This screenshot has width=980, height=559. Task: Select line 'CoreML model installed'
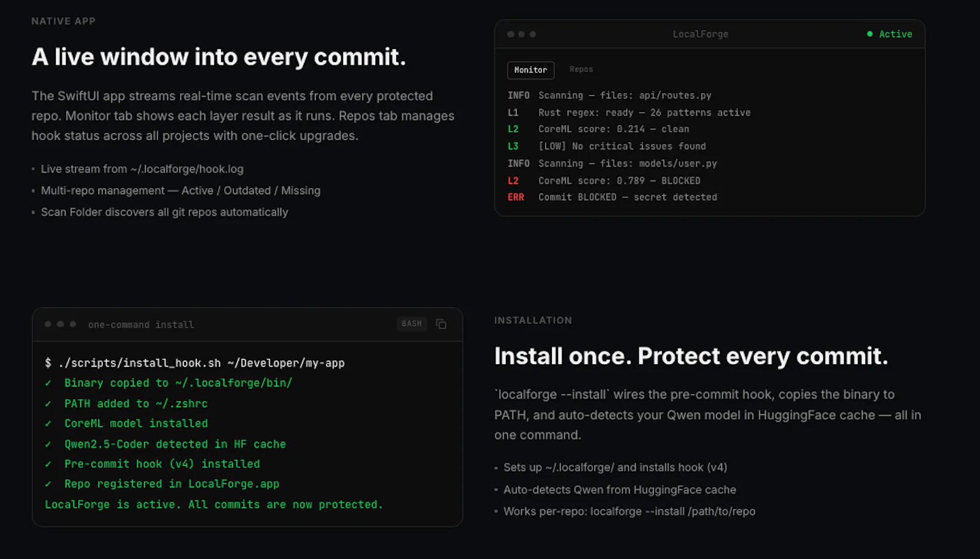(136, 423)
